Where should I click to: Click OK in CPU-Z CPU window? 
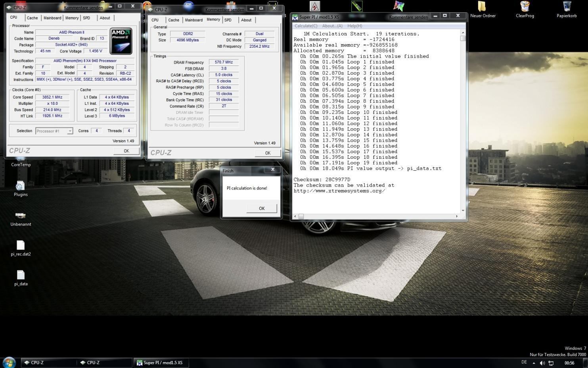tap(126, 151)
